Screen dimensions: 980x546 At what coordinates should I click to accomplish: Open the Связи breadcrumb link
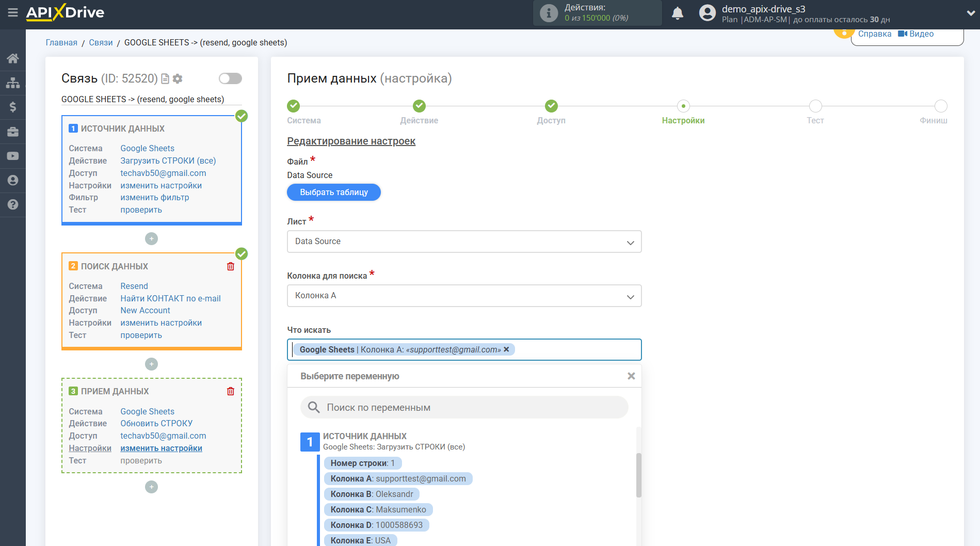pyautogui.click(x=101, y=42)
